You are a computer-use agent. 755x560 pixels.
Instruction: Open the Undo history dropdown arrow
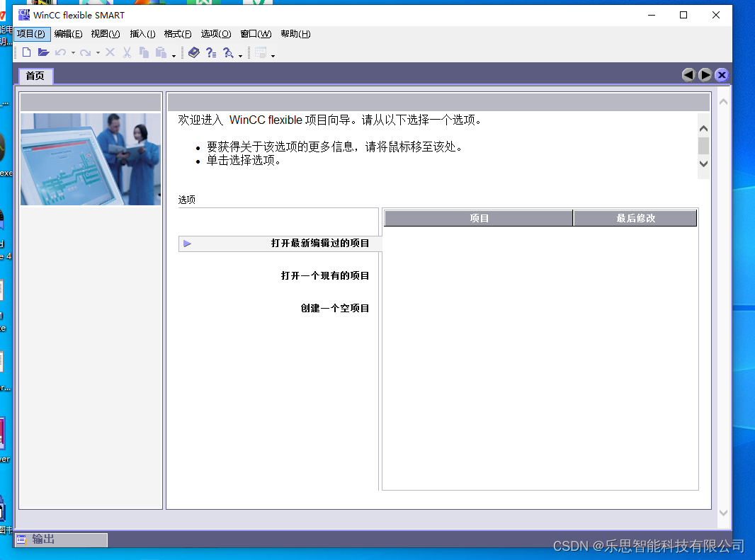pyautogui.click(x=73, y=52)
